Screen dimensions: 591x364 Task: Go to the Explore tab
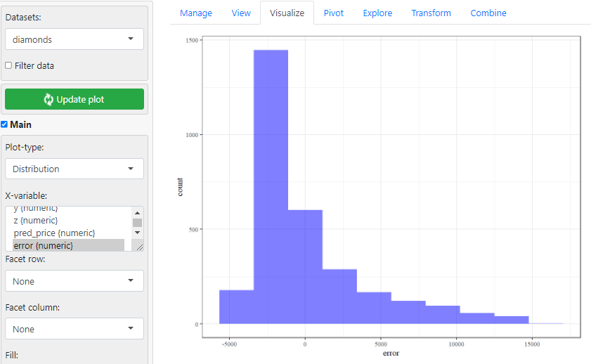(x=377, y=13)
